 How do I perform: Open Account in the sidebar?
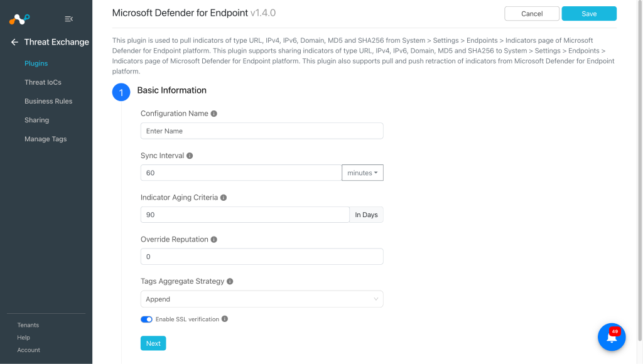[x=29, y=350]
